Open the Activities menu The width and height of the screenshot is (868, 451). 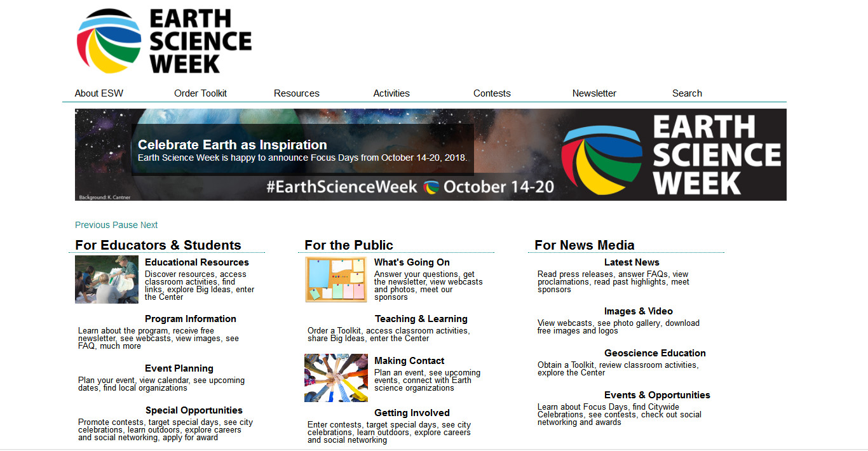click(x=391, y=93)
